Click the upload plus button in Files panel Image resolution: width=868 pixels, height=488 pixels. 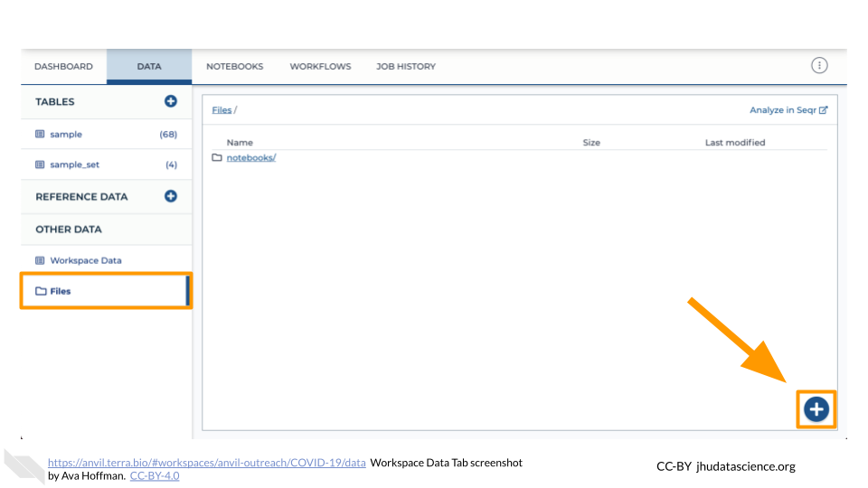click(x=816, y=409)
